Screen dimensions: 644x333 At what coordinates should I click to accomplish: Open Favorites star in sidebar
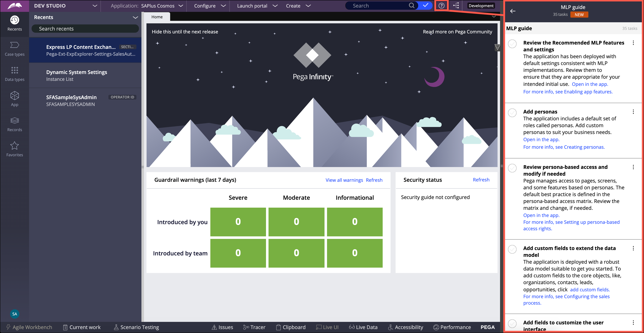(15, 149)
